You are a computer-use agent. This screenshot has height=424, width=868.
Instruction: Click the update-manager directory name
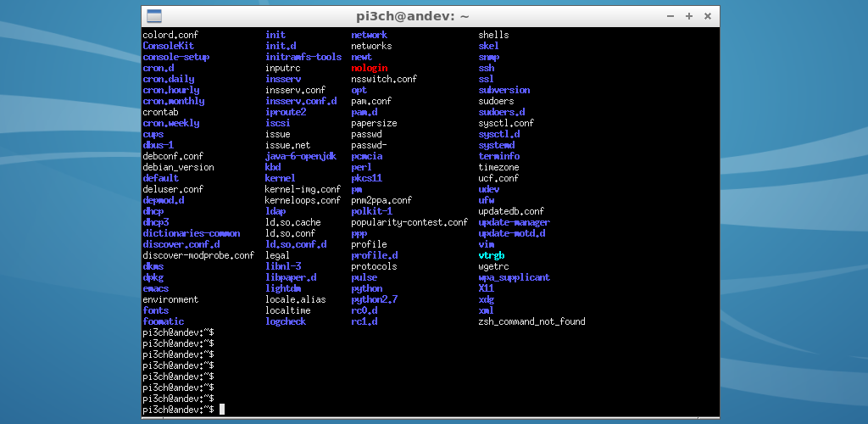(x=515, y=222)
